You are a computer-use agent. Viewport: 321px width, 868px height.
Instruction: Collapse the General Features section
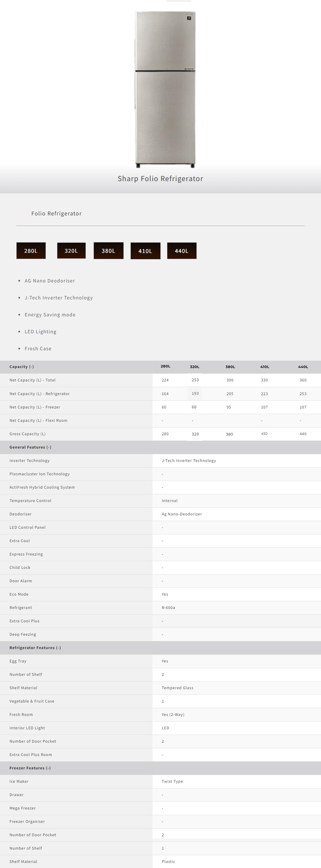(30, 447)
